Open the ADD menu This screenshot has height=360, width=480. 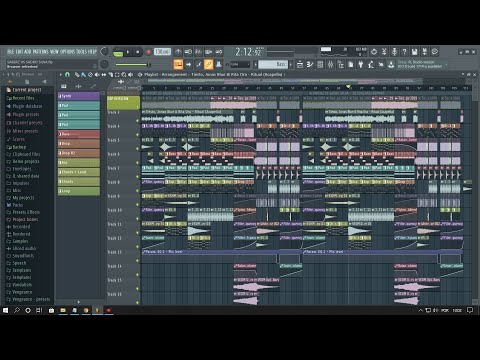click(28, 52)
